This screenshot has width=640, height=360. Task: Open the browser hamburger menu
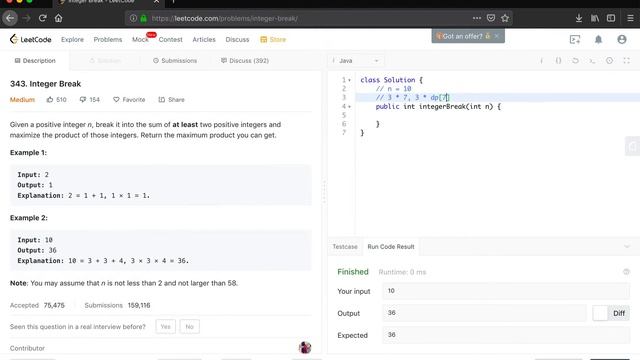[630, 18]
